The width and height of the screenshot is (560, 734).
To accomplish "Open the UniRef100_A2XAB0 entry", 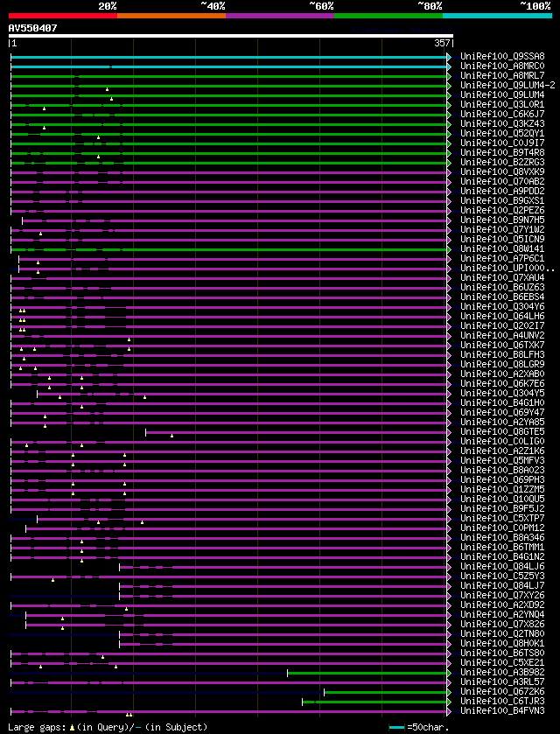I will [x=502, y=374].
